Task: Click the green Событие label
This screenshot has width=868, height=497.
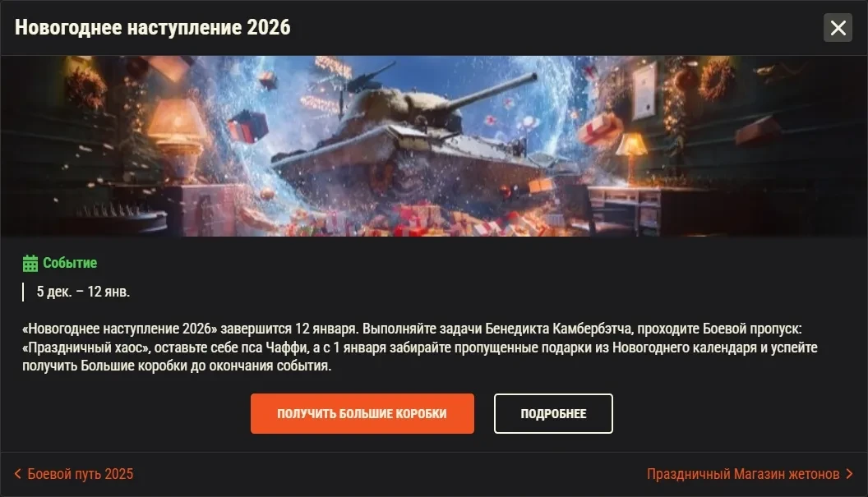Action: (x=70, y=263)
